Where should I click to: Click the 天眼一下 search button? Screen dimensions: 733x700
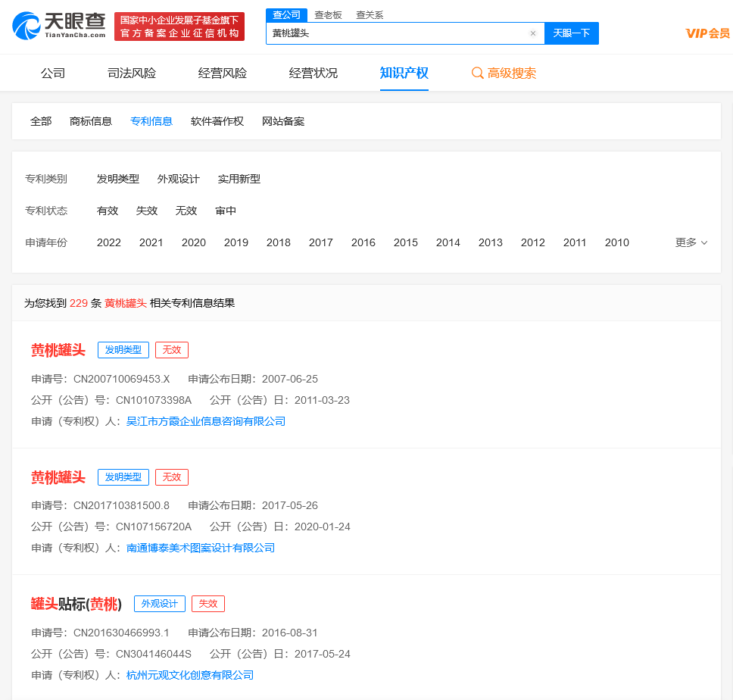pos(572,33)
